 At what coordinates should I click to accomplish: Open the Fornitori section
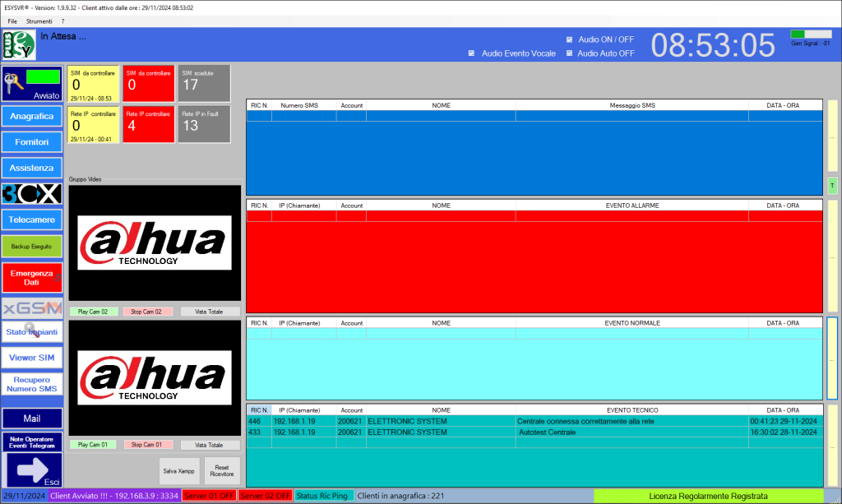(x=32, y=142)
